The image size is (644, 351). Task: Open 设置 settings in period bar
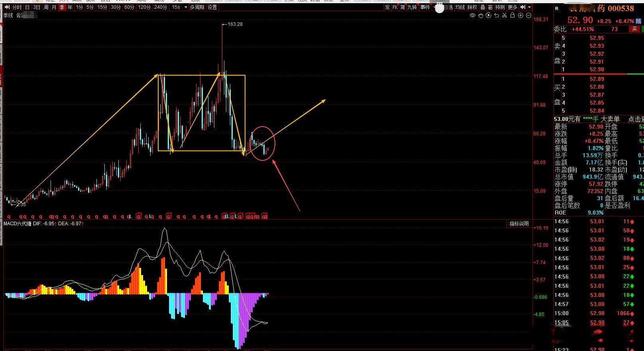[212, 7]
